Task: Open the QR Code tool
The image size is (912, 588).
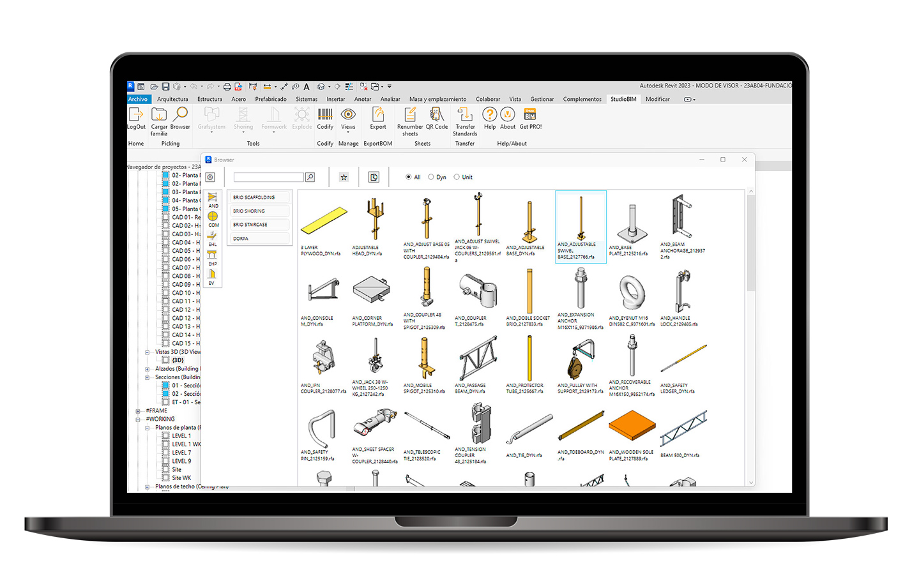Action: pyautogui.click(x=437, y=115)
